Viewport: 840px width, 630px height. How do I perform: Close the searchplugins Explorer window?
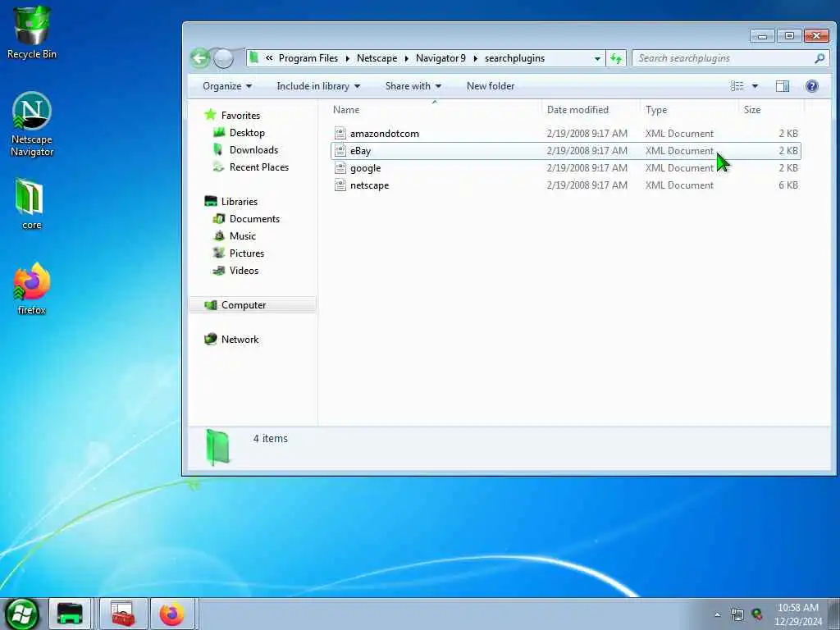point(816,36)
